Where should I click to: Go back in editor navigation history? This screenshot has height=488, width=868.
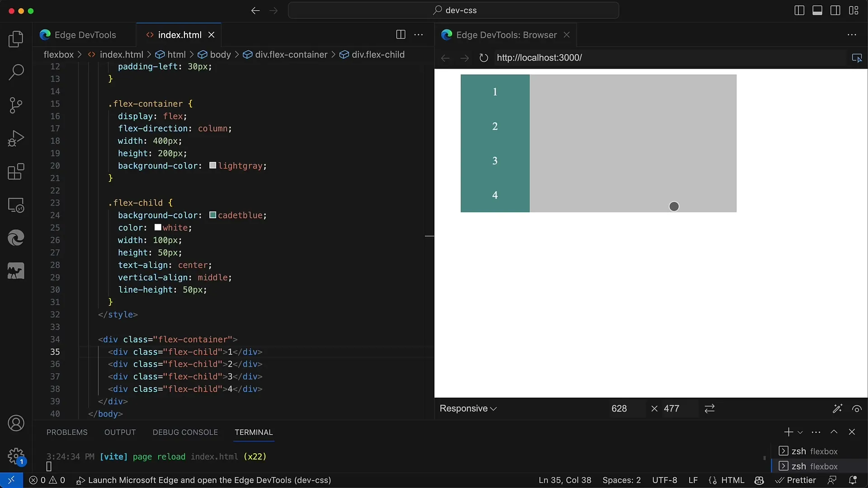pyautogui.click(x=255, y=10)
